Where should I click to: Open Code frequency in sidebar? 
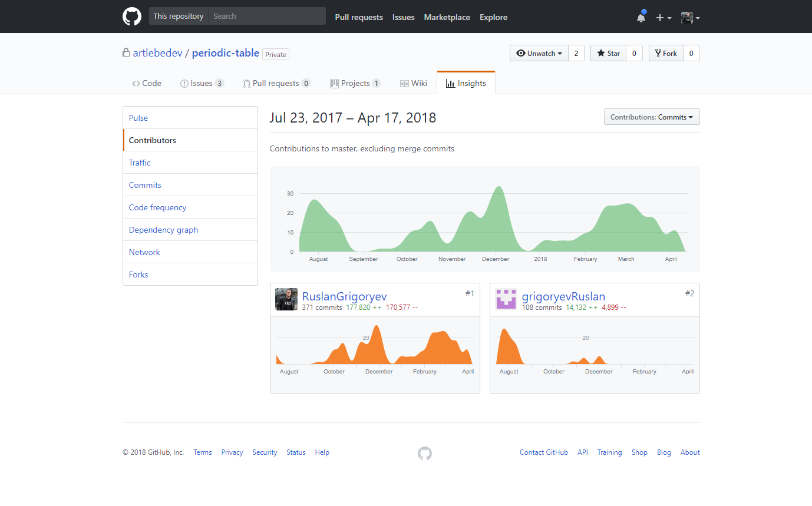(x=157, y=207)
